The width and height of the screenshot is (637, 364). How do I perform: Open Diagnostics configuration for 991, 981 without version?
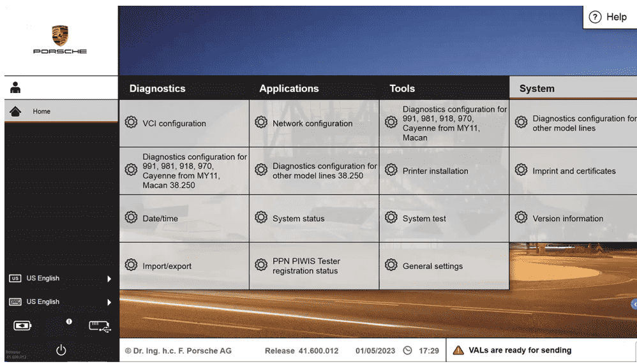tap(444, 124)
